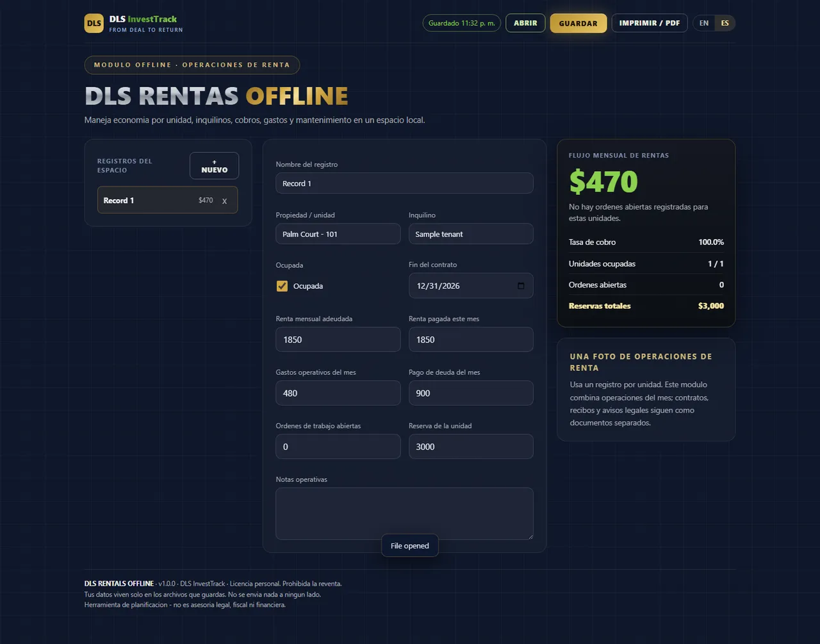The height and width of the screenshot is (644, 820).
Task: Switch language to EN
Action: click(x=704, y=23)
